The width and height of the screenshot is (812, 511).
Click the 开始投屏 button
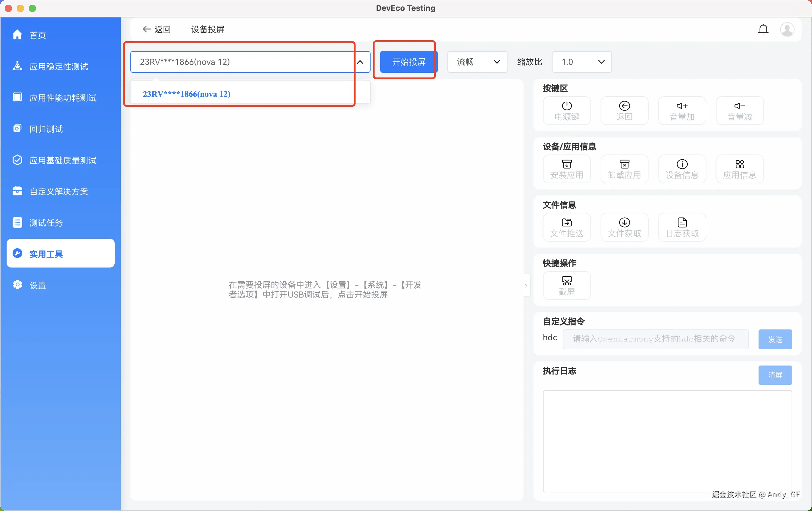pos(408,62)
